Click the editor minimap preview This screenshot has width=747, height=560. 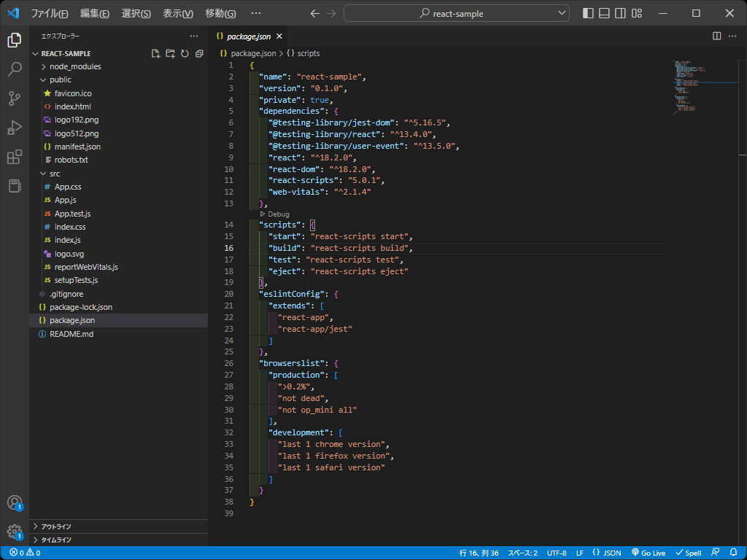pyautogui.click(x=705, y=87)
